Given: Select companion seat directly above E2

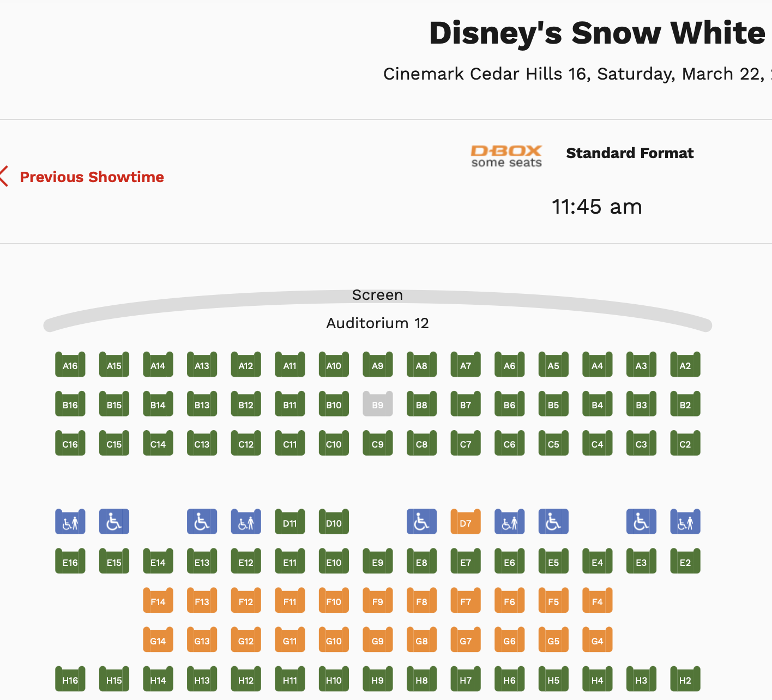Looking at the screenshot, I should point(685,522).
